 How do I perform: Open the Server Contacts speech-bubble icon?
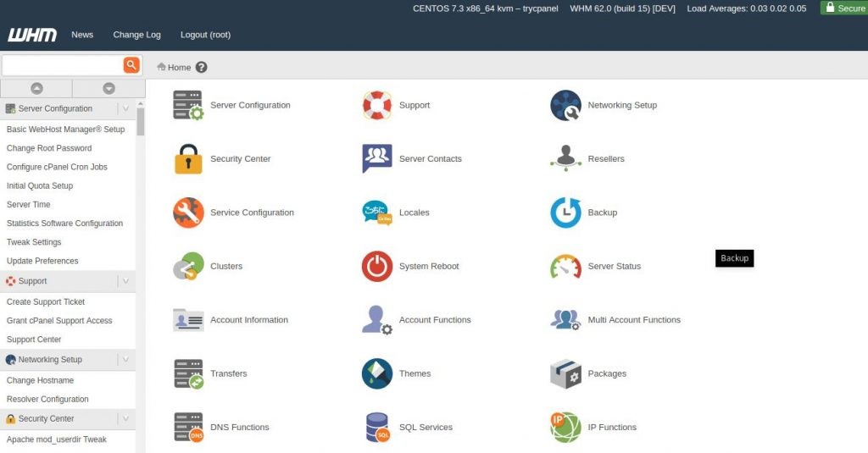click(377, 158)
